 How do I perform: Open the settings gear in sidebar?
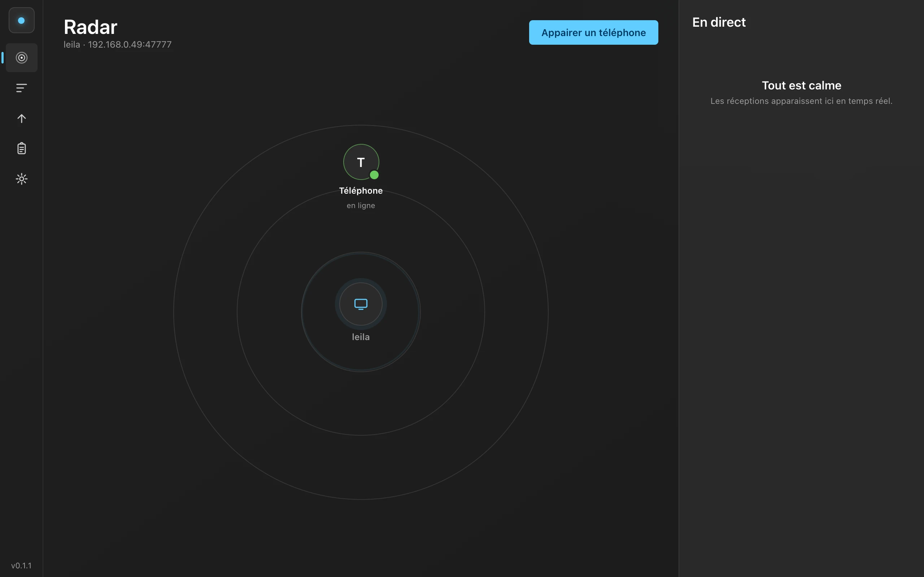coord(21,179)
